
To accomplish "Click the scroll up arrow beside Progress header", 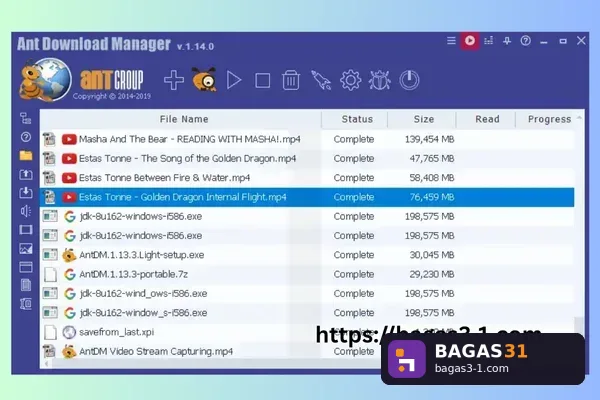I will (x=579, y=118).
